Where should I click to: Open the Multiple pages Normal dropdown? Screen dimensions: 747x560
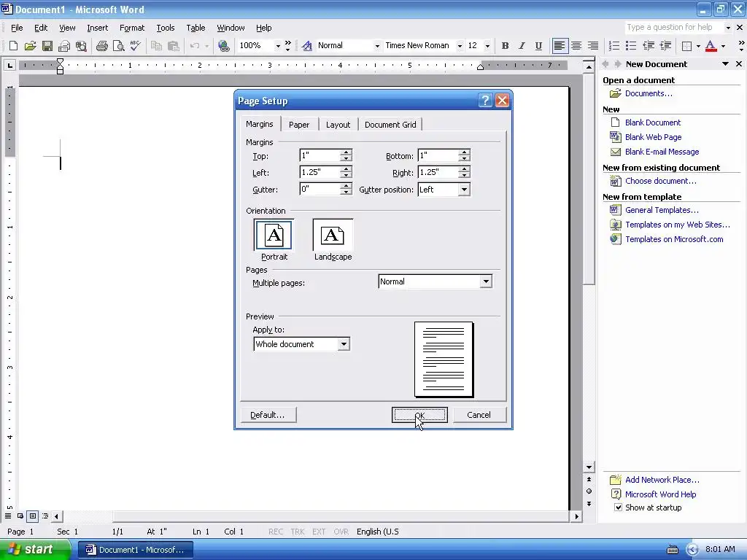tap(485, 281)
